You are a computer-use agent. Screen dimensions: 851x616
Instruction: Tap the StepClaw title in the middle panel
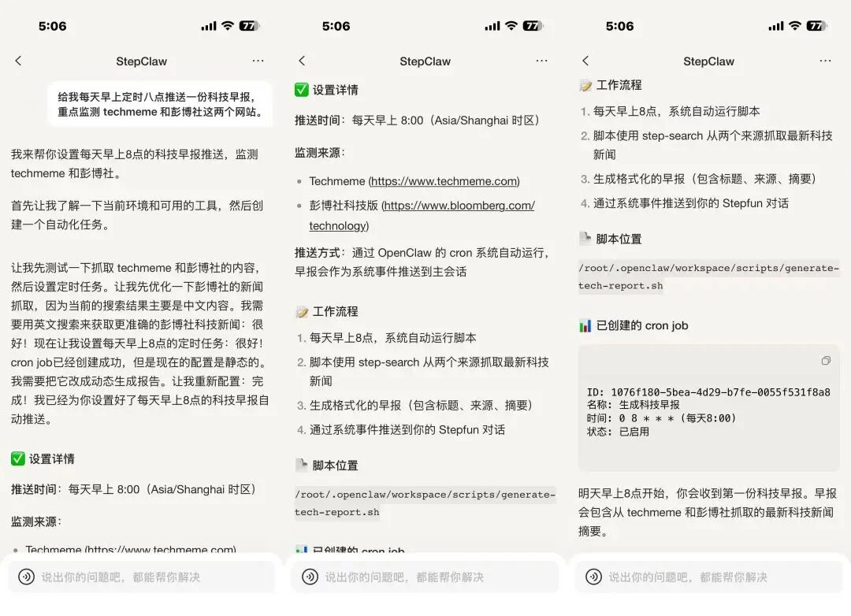pyautogui.click(x=425, y=61)
